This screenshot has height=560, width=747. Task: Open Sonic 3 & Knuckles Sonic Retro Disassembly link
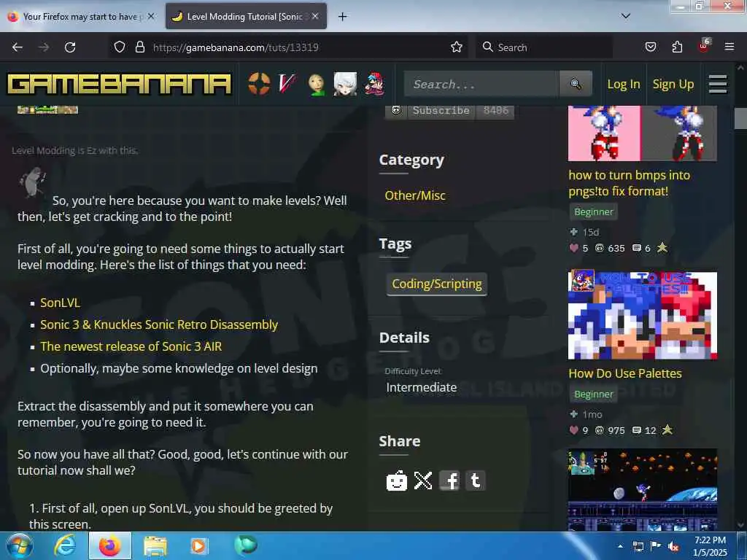[159, 324]
